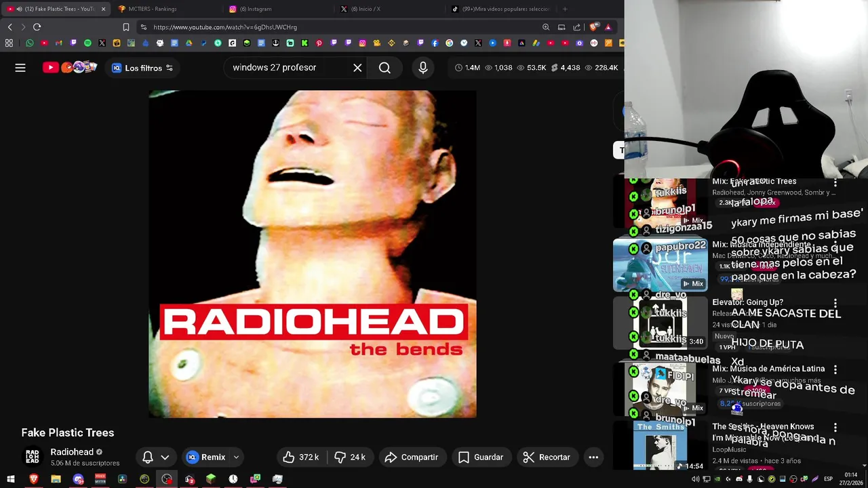Open the Windows Start menu

11,479
